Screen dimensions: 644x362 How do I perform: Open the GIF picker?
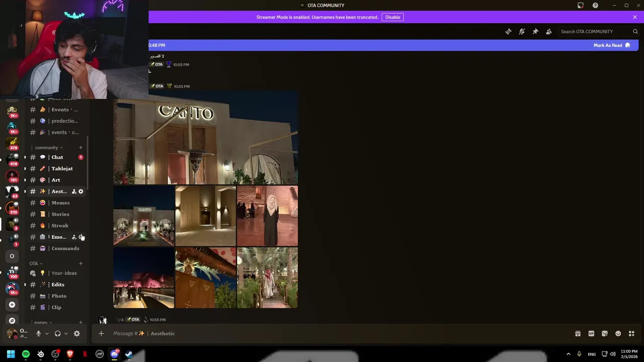pyautogui.click(x=591, y=333)
